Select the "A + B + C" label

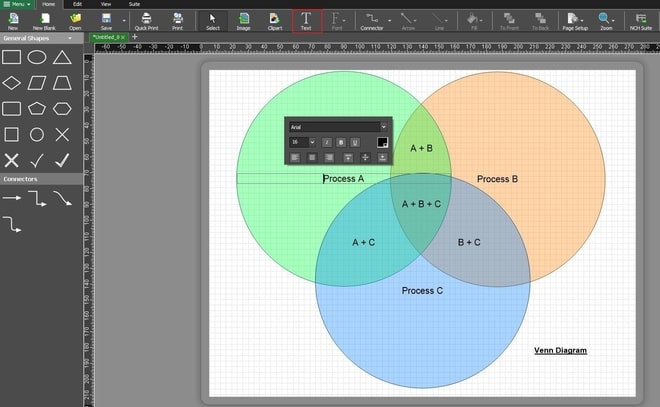click(421, 204)
